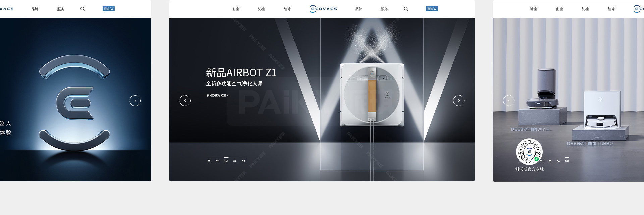Screen dimensions: 644x215
Task: Click the large ECOVACS emblem in left banner
Action: (x=74, y=103)
